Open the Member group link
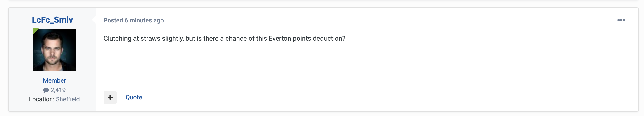The height and width of the screenshot is (116, 644). pyautogui.click(x=54, y=80)
